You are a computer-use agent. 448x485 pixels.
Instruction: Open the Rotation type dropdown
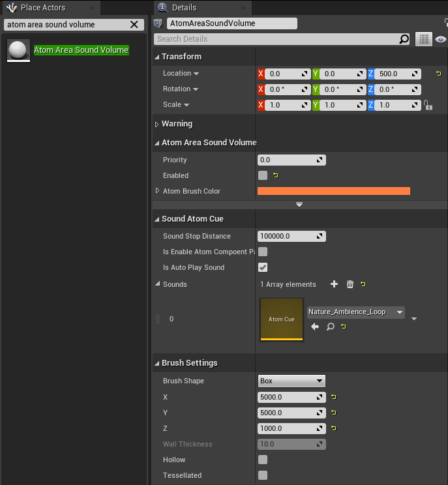tap(196, 89)
